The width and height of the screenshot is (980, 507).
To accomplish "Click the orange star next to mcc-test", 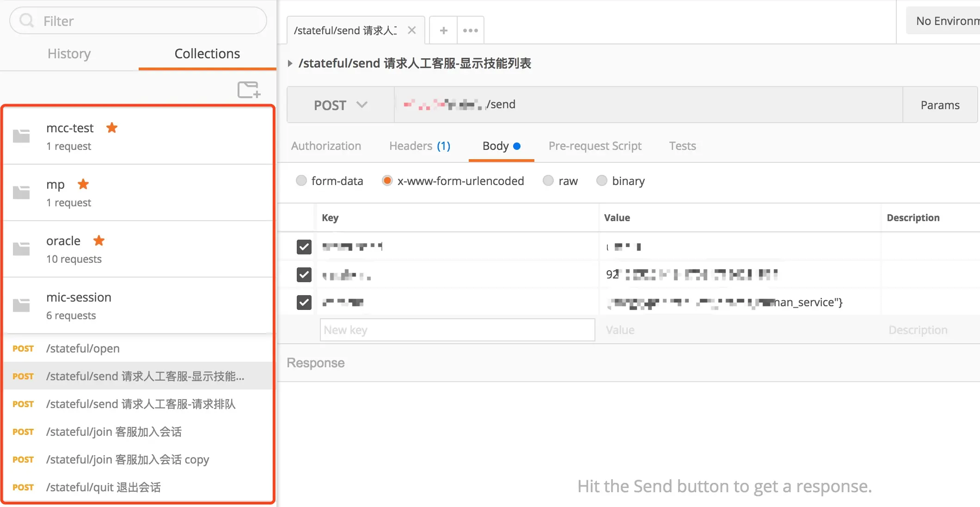I will click(112, 128).
